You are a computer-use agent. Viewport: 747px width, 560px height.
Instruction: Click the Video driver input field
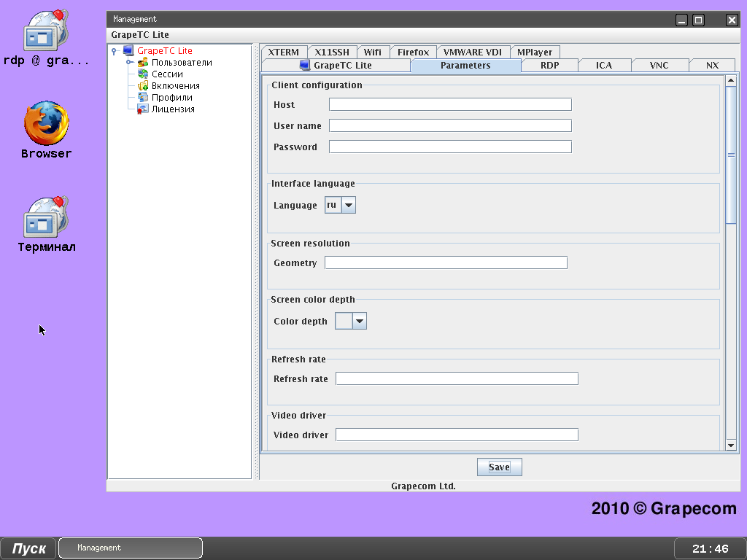(457, 435)
